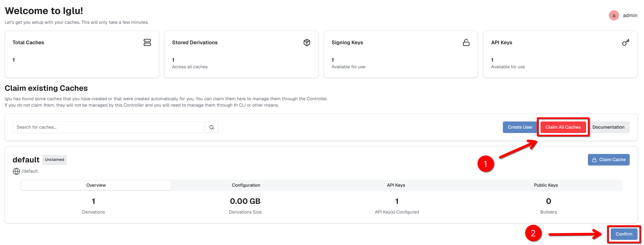Click the magnifier search button
644x245 pixels.
(x=211, y=127)
